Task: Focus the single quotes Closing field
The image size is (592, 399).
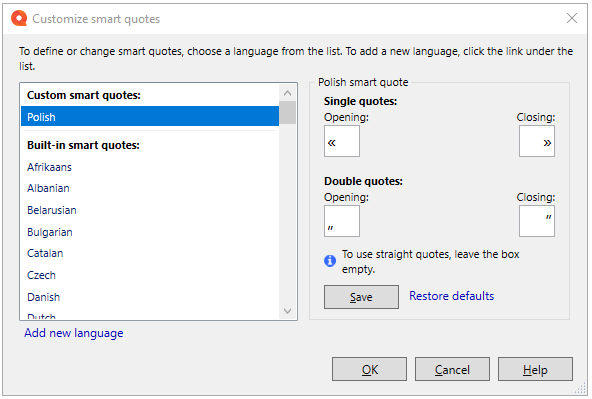Action: (536, 141)
